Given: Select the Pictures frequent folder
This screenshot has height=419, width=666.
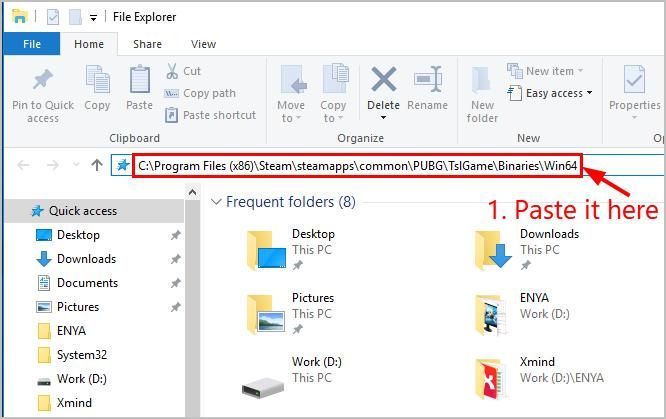Looking at the screenshot, I should [x=291, y=314].
